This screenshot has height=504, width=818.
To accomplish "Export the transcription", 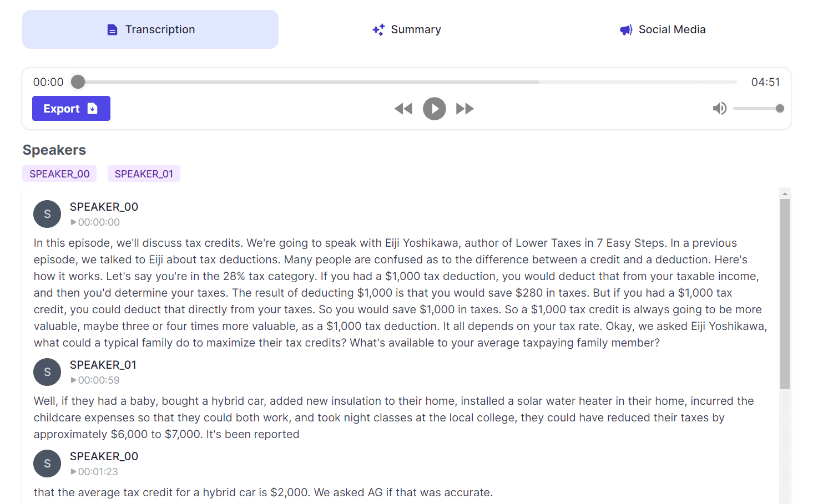I will click(x=71, y=109).
